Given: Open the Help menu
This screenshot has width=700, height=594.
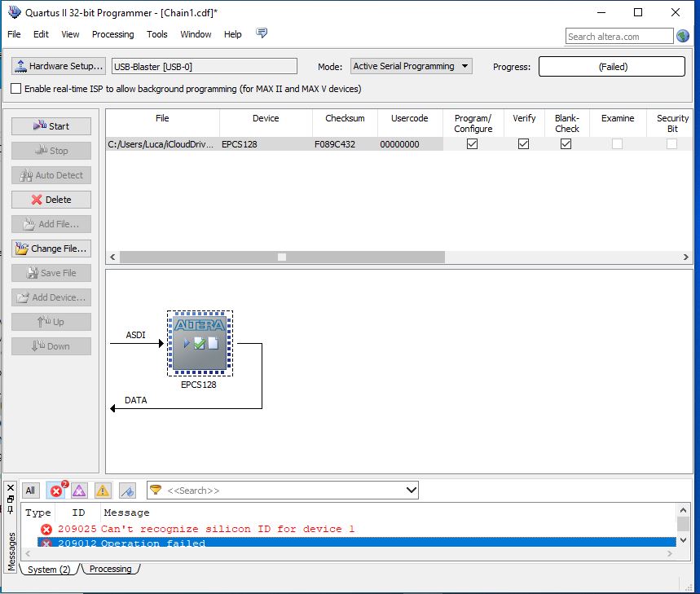Looking at the screenshot, I should click(232, 34).
